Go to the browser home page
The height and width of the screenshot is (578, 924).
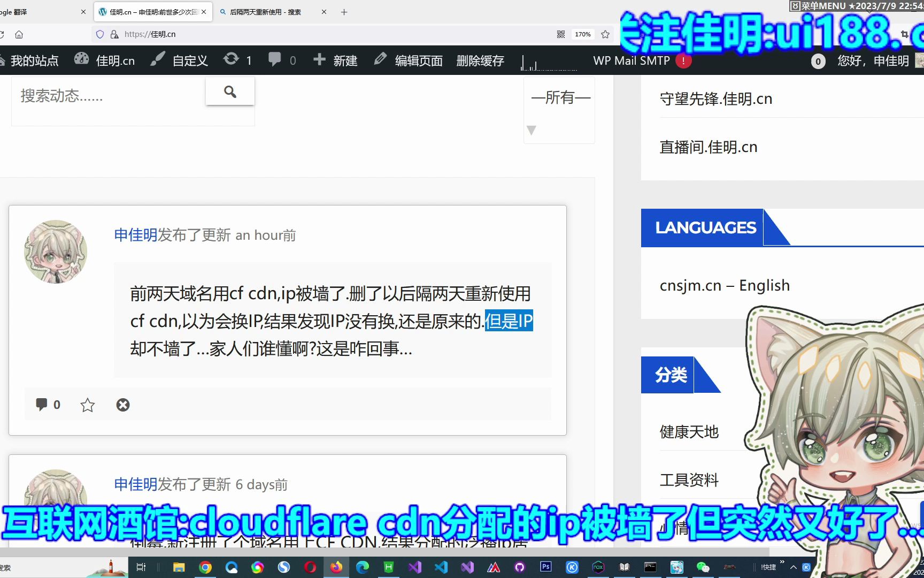(x=19, y=34)
